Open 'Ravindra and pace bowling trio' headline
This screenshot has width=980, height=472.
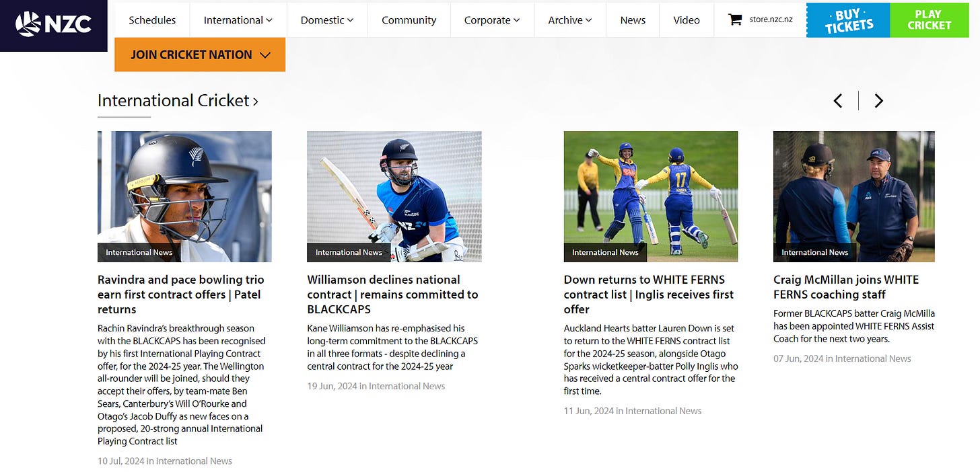[181, 294]
